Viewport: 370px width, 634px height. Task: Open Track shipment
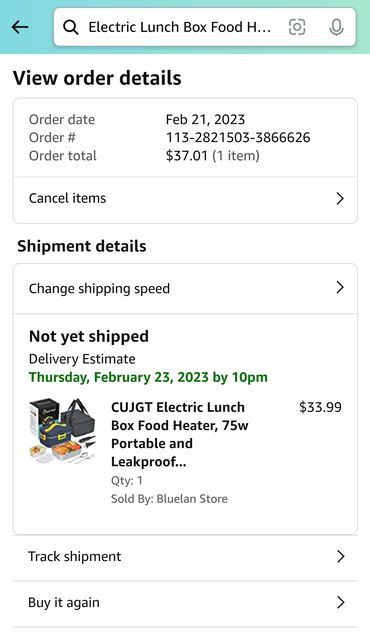coord(185,557)
